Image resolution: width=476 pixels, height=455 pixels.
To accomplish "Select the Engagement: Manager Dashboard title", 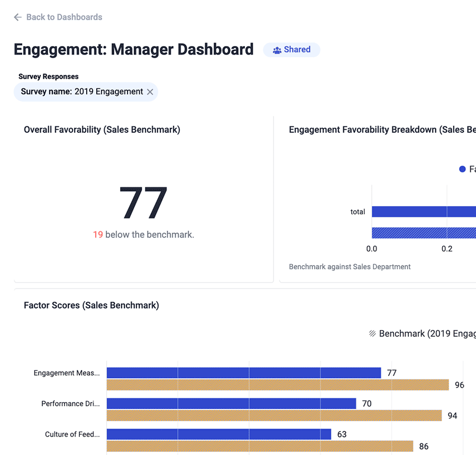I will 133,49.
